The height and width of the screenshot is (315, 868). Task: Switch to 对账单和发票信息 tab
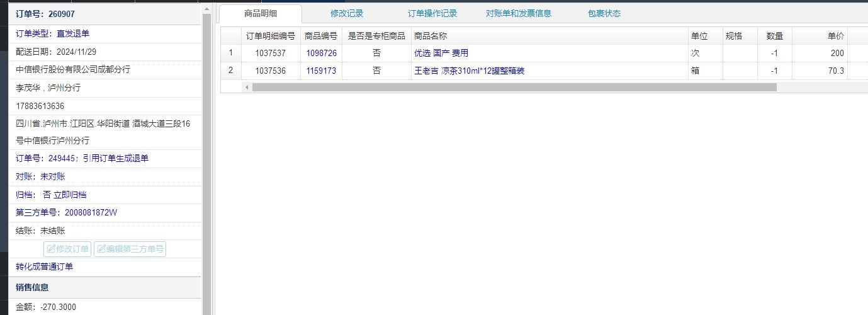(519, 13)
